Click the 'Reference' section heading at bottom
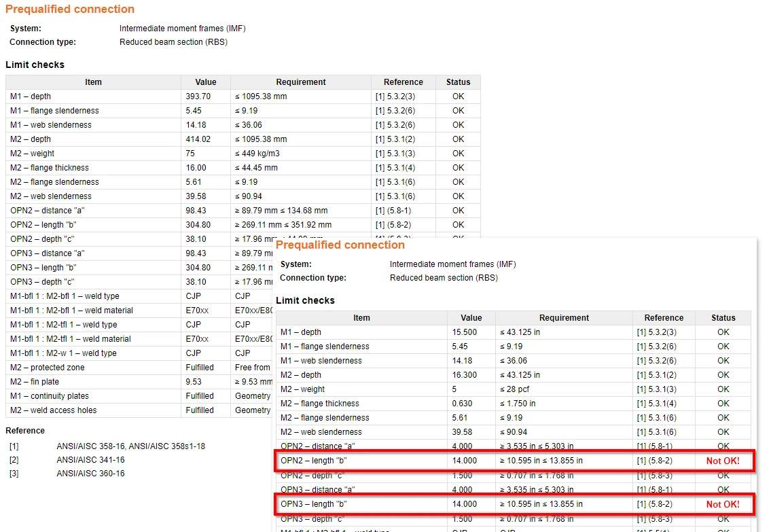 tap(25, 431)
